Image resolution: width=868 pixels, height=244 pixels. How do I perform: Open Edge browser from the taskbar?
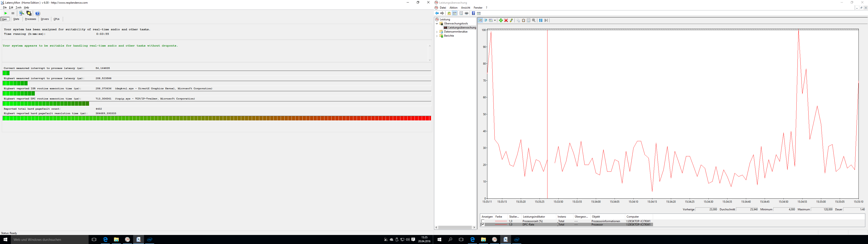[106, 239]
